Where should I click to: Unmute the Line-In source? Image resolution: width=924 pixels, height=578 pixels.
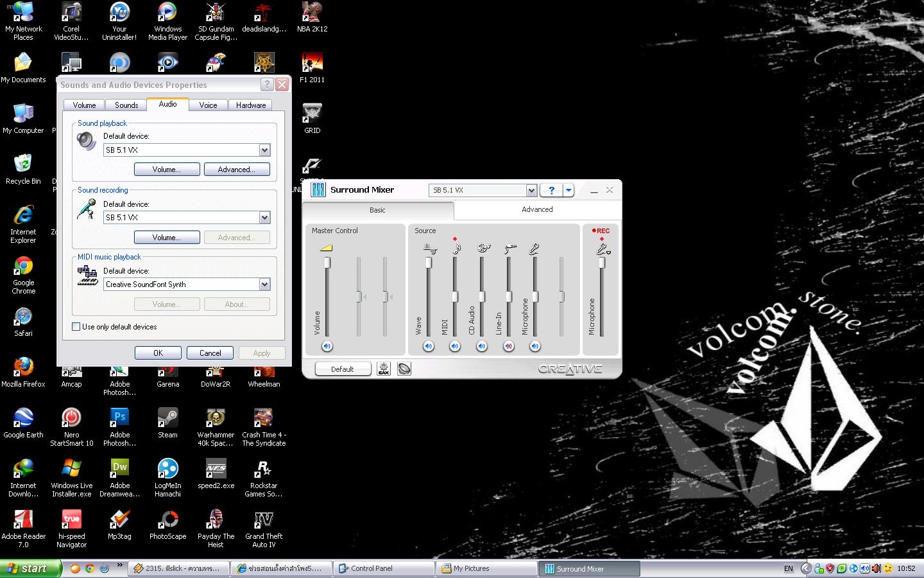click(x=509, y=346)
